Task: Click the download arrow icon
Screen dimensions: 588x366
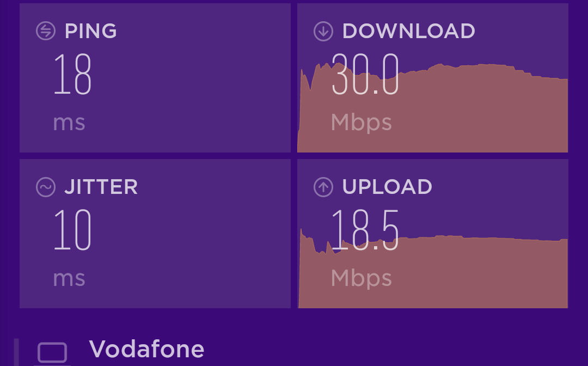Action: click(x=323, y=30)
